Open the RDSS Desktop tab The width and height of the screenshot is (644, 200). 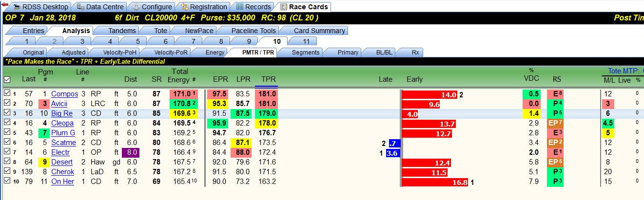[x=40, y=7]
